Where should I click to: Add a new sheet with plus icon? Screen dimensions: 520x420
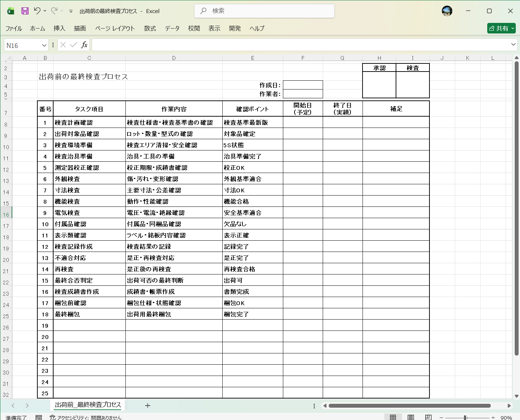pos(148,406)
